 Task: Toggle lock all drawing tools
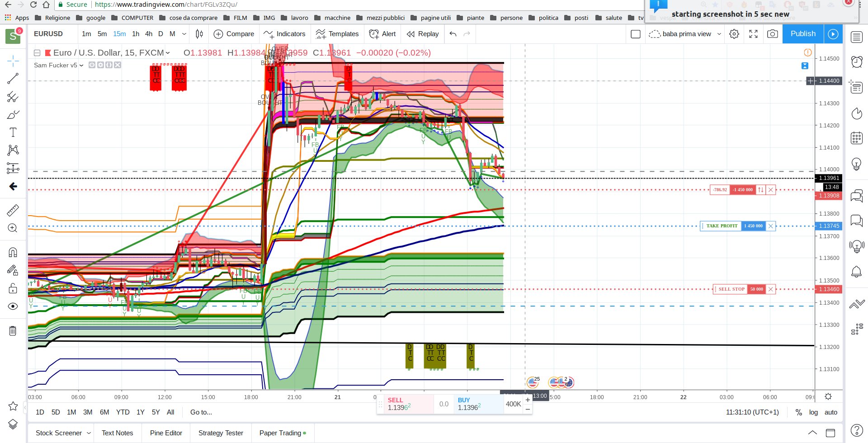13,288
